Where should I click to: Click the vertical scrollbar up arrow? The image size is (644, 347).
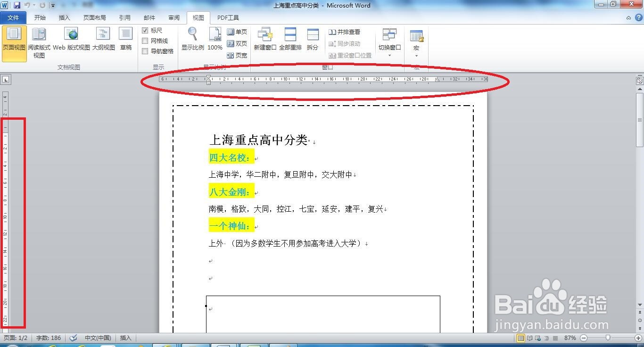(x=640, y=89)
